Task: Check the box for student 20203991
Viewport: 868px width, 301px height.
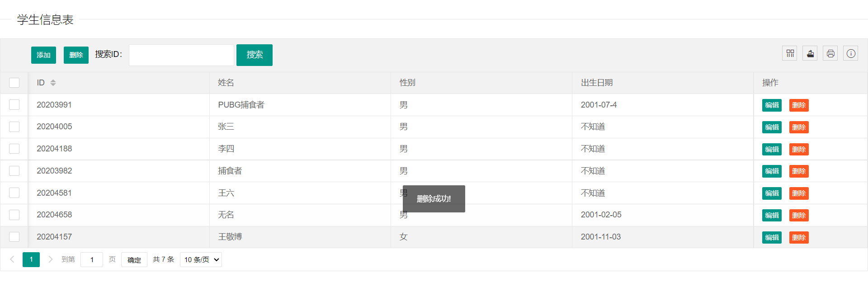Action: click(14, 105)
